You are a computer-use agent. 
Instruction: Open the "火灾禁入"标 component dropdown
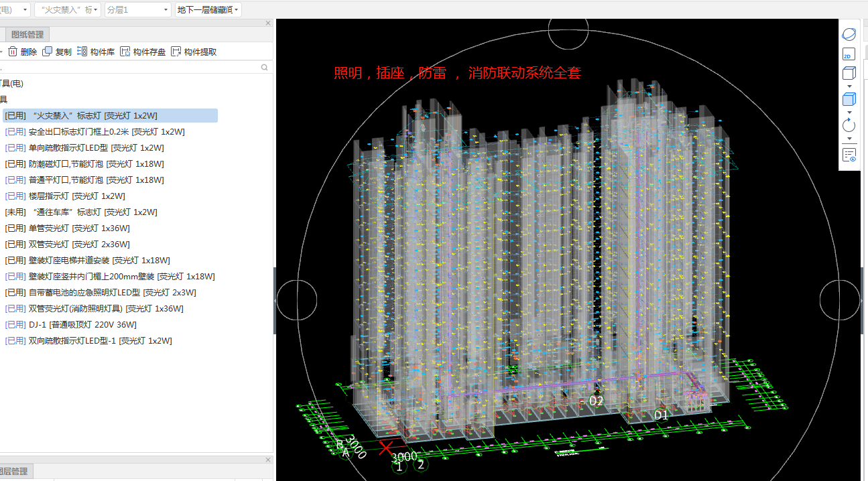pyautogui.click(x=67, y=9)
